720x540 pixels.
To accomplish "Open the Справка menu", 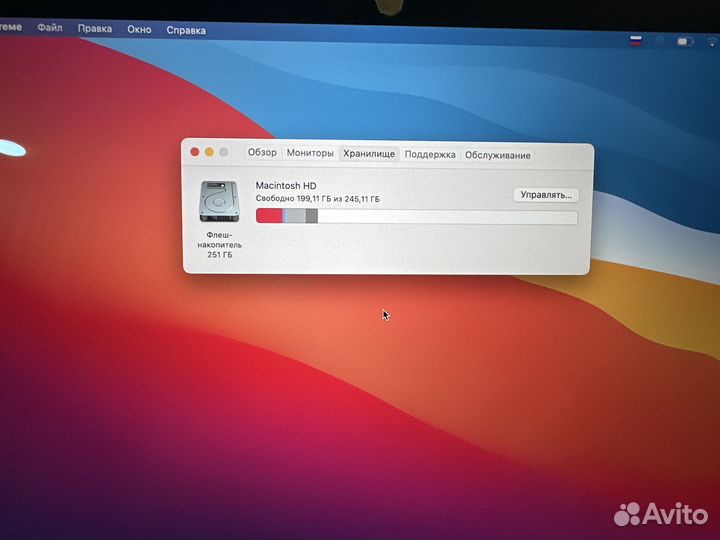I will (186, 30).
